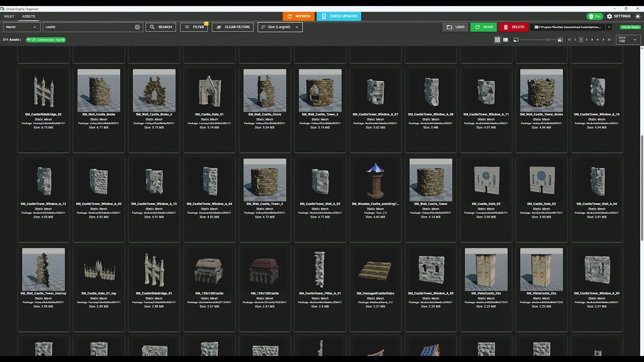Toggle the light/dark theme sun icon

click(x=638, y=16)
